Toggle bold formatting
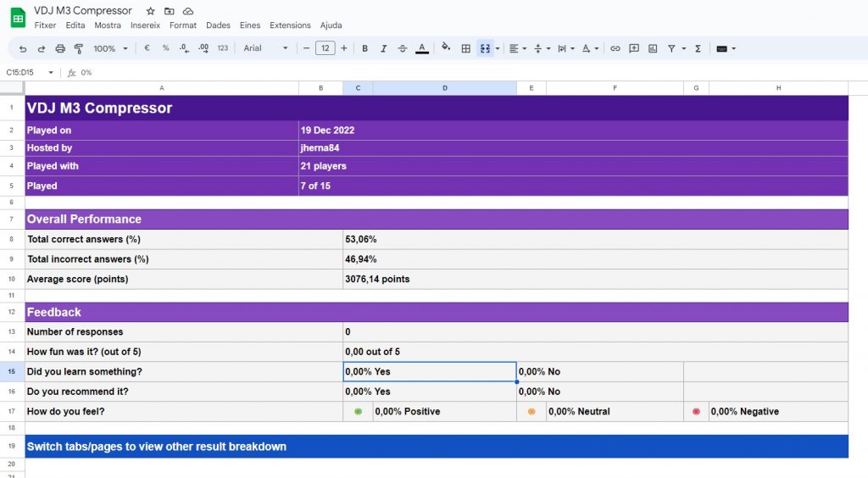 pyautogui.click(x=365, y=48)
